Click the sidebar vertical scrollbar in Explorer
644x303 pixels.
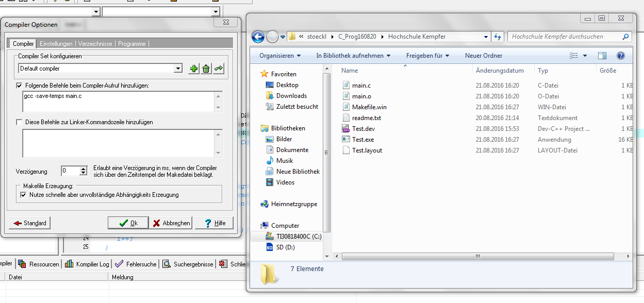pos(326,152)
